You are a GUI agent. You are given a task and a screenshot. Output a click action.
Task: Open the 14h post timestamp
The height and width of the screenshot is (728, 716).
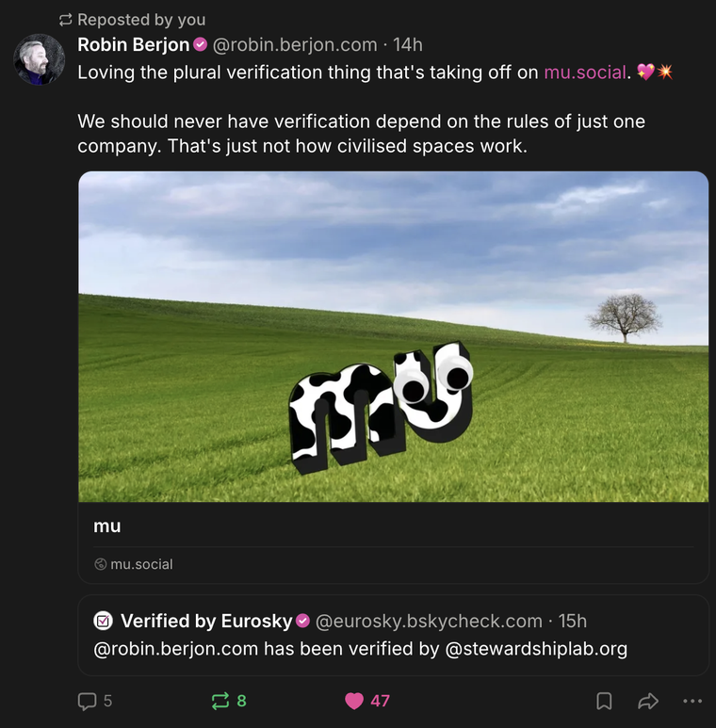(408, 45)
